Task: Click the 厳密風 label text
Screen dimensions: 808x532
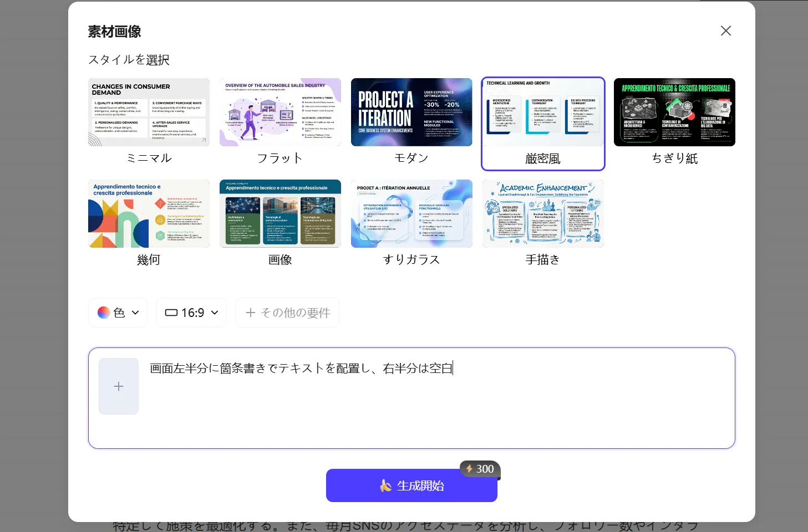Action: [543, 159]
